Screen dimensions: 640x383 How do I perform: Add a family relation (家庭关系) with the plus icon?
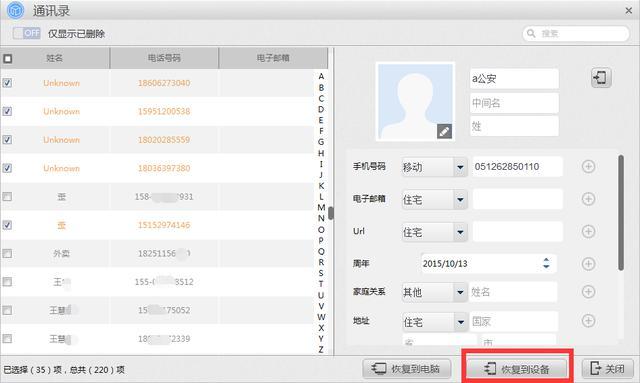(x=588, y=292)
